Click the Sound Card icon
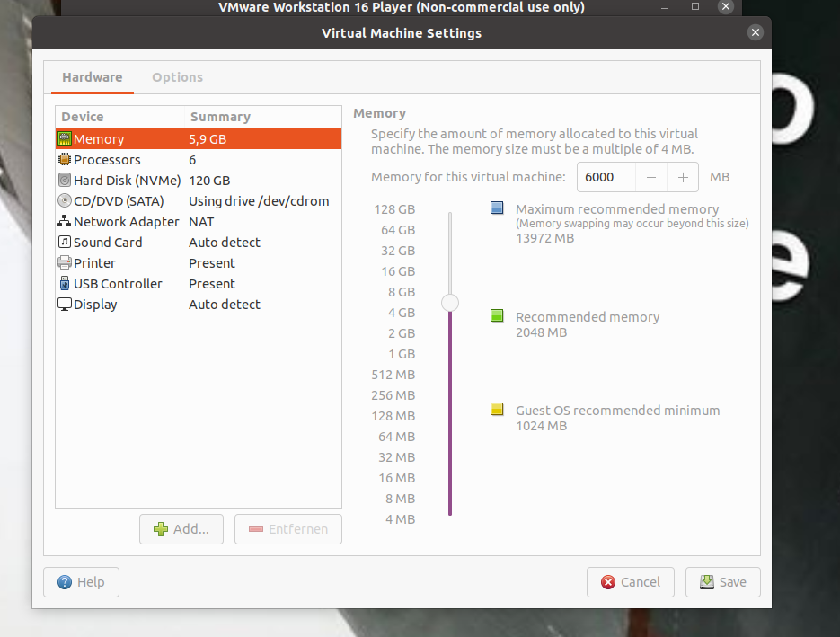Screen dimensions: 840x637 65,243
